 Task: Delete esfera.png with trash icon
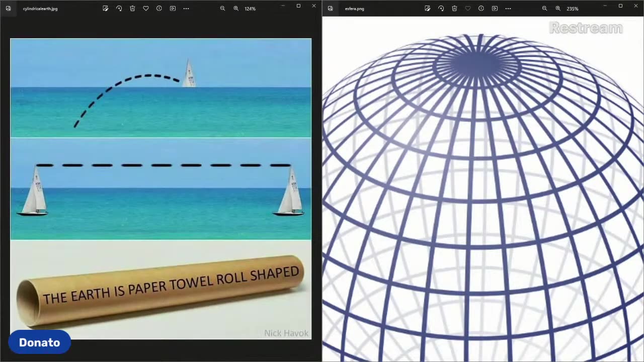tap(454, 9)
